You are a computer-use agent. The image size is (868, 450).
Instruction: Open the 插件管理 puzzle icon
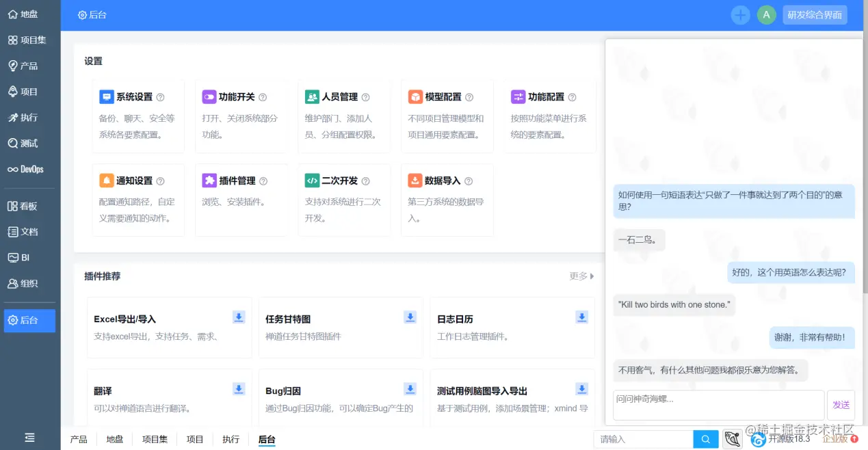(209, 181)
